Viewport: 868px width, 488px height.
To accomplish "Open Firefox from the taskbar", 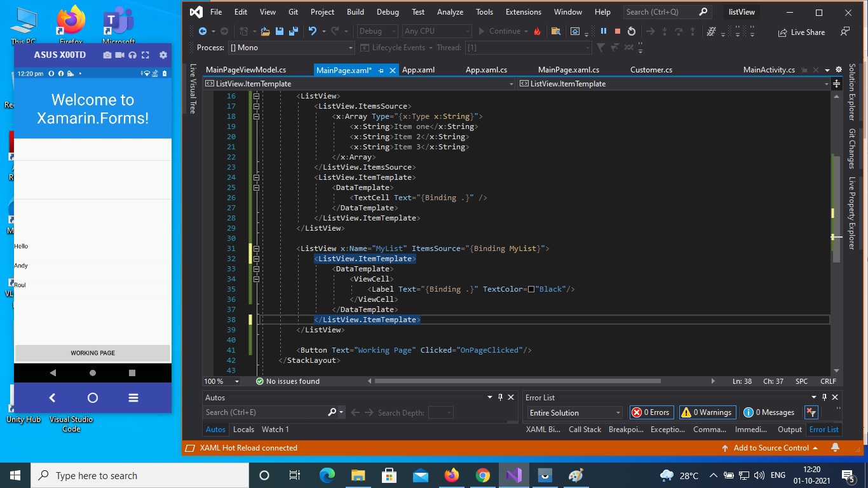I will (452, 475).
